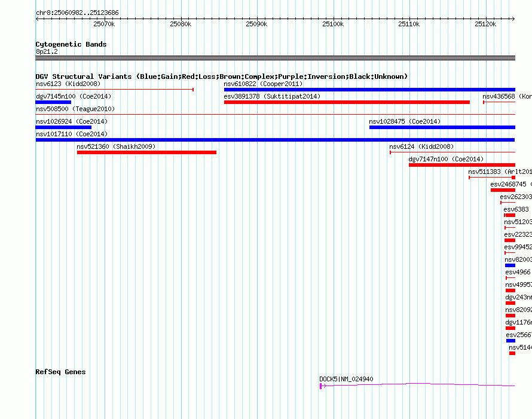
Task: Open the nsv1026924 (Coe2014) label
Action: tap(72, 121)
